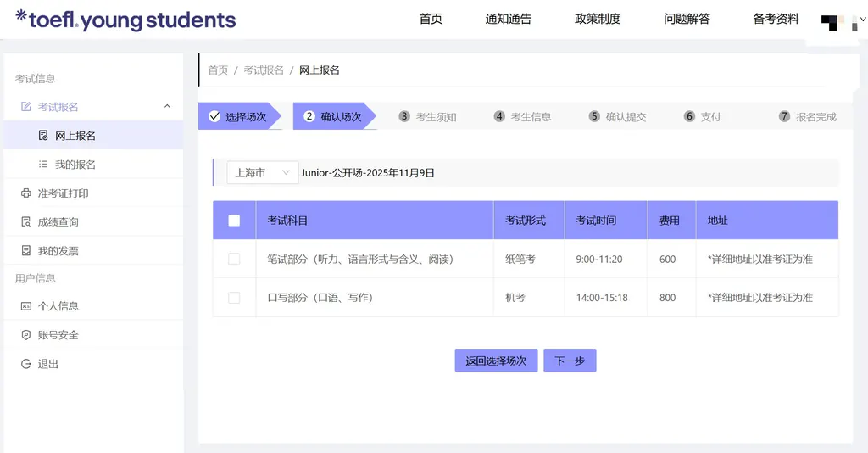Open 通知通告 in top navigation
The image size is (868, 453).
(508, 19)
